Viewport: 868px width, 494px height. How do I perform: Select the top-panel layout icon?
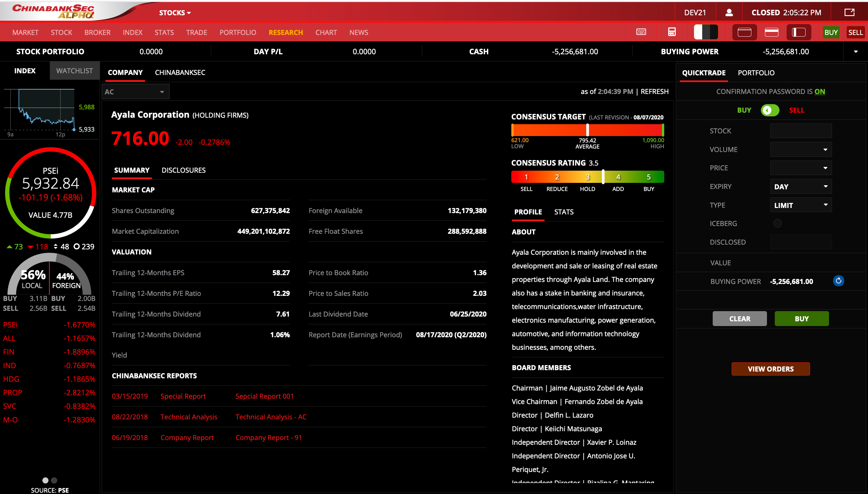tap(745, 32)
